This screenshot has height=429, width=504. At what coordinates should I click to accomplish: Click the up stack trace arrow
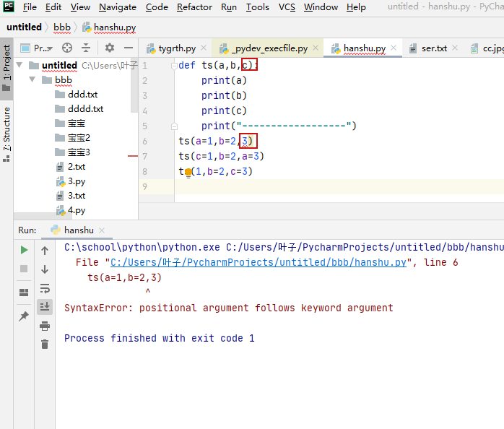pos(45,250)
